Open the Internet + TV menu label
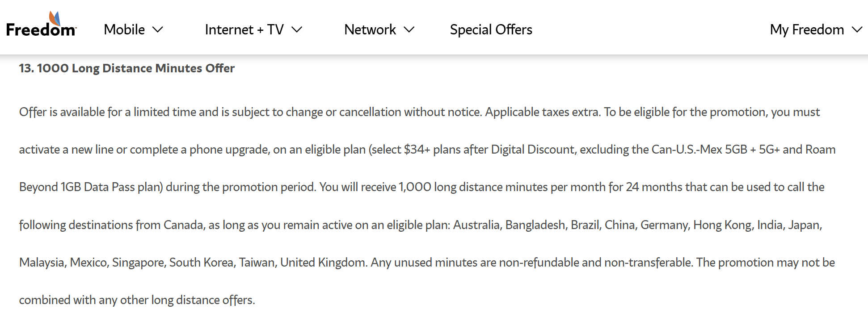The width and height of the screenshot is (868, 313). click(x=244, y=30)
